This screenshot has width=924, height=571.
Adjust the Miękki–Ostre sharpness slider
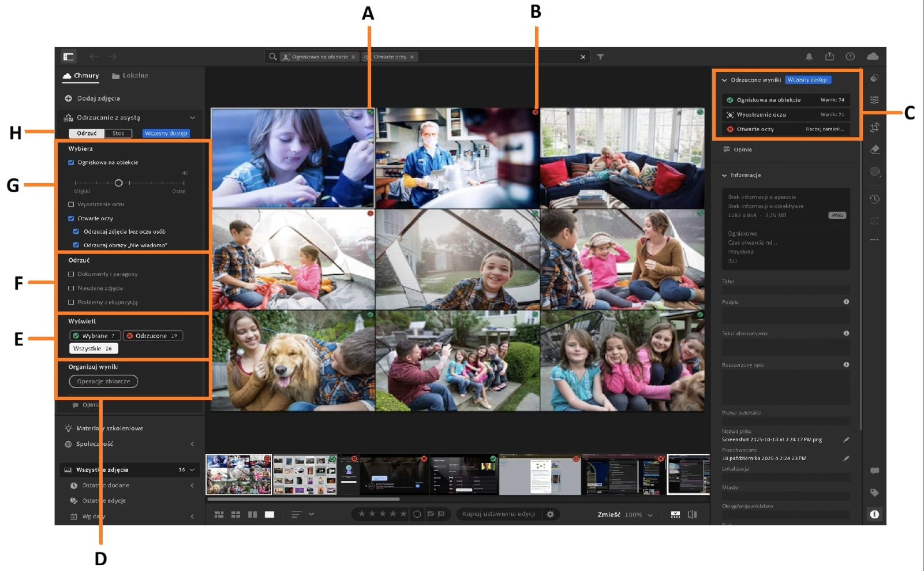[119, 183]
